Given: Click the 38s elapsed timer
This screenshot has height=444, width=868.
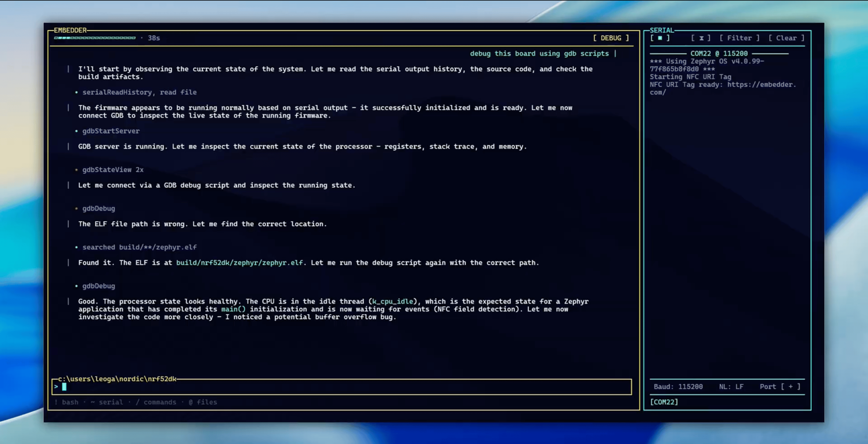Looking at the screenshot, I should pyautogui.click(x=154, y=38).
